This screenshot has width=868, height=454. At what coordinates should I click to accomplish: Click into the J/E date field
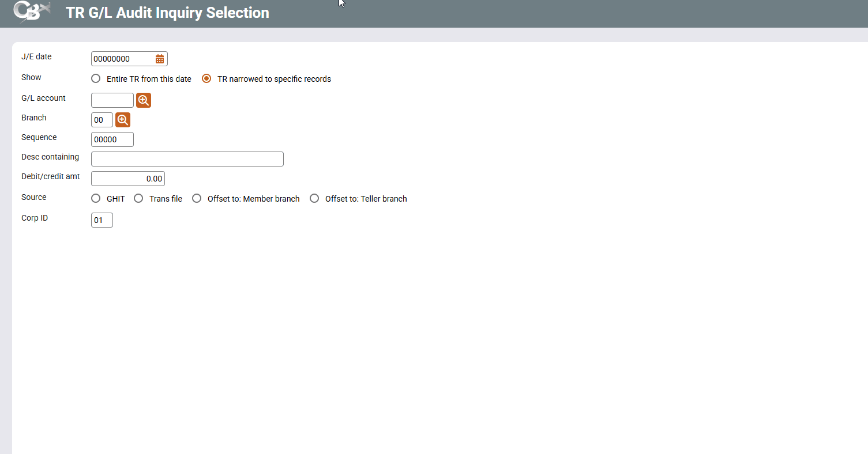[x=122, y=59]
